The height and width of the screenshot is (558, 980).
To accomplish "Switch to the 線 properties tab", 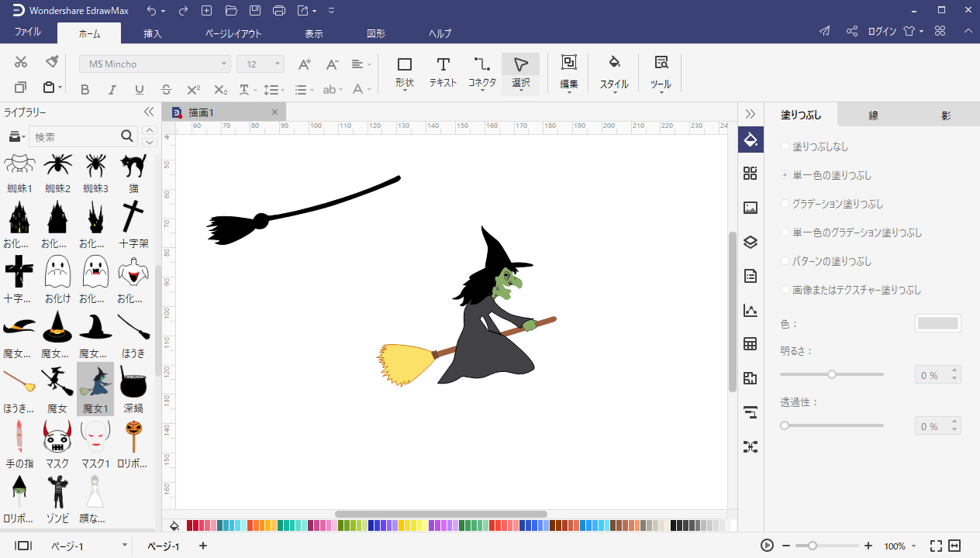I will coord(873,115).
